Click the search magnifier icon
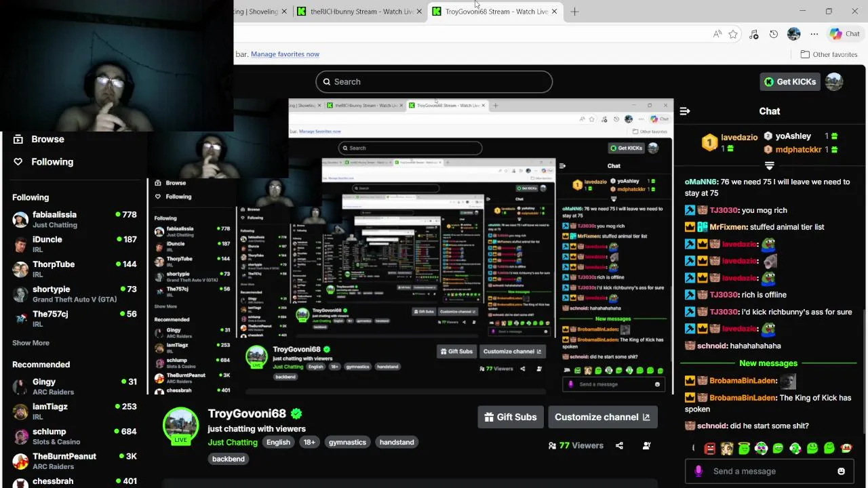 click(326, 81)
